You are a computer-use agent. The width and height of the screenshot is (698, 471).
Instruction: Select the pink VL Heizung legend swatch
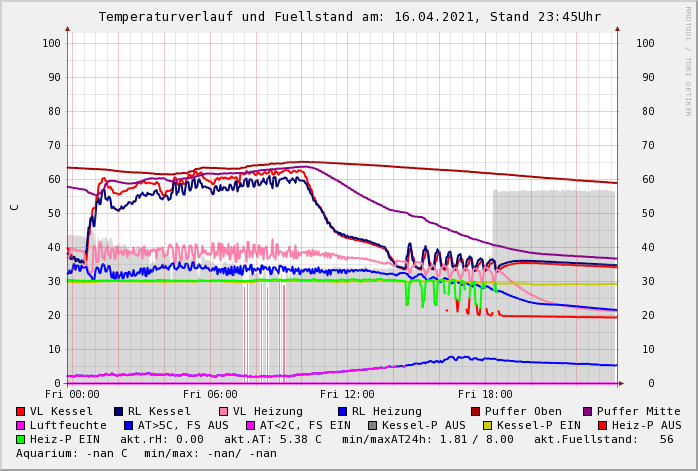224,411
